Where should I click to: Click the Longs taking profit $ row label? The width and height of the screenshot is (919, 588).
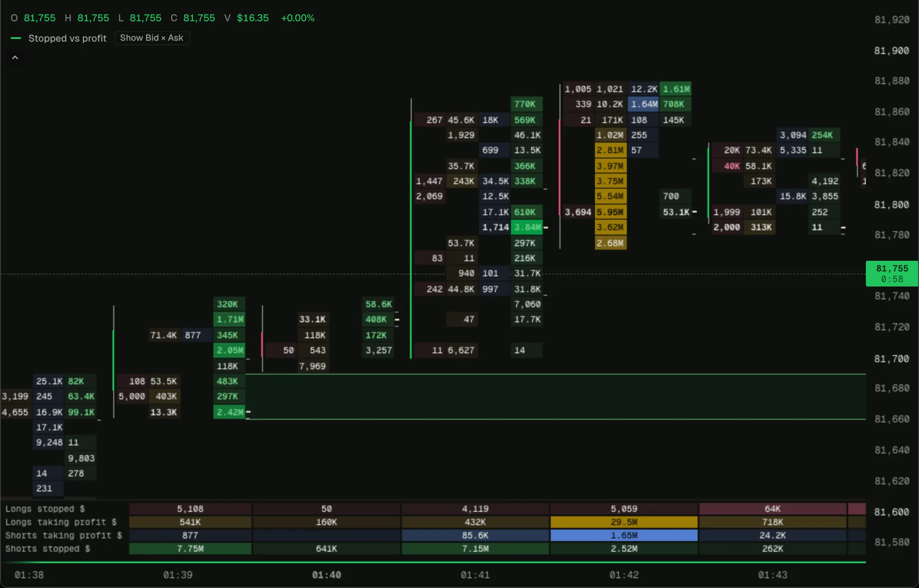coord(61,522)
